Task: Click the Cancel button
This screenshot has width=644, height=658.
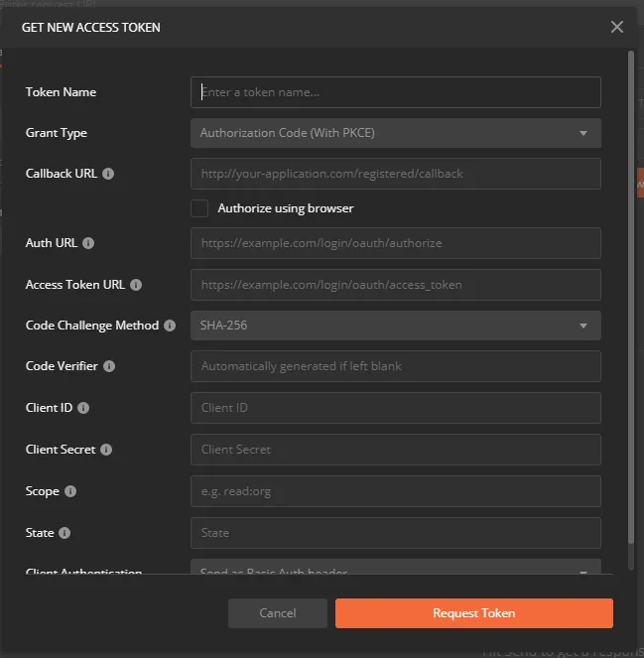Action: 278,613
